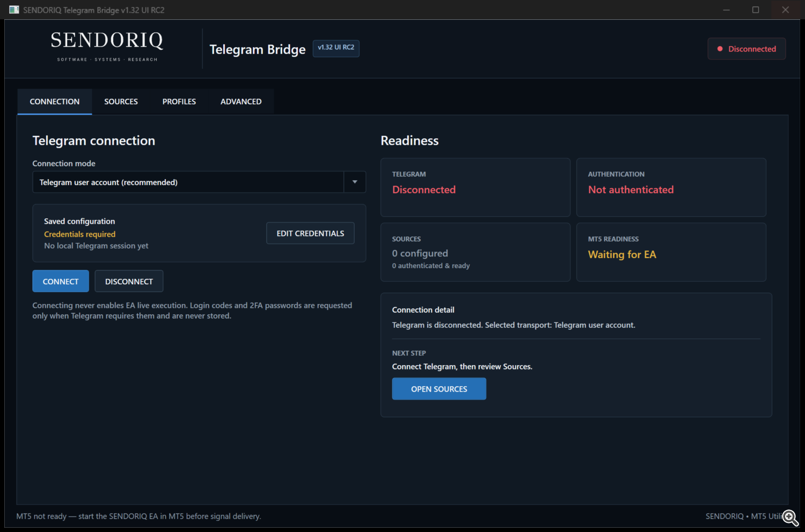Viewport: 805px width, 532px height.
Task: Click the v1.32 UI RC2 version badge
Action: [x=336, y=48]
